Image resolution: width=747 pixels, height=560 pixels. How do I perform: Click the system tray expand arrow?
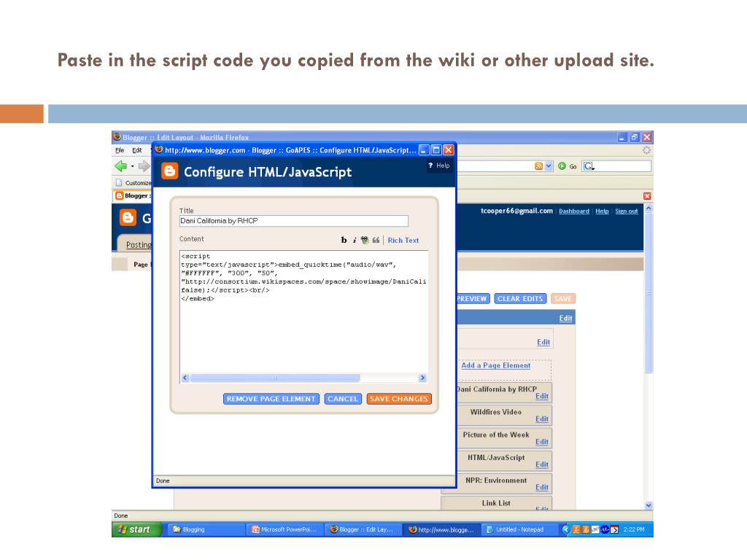point(565,529)
